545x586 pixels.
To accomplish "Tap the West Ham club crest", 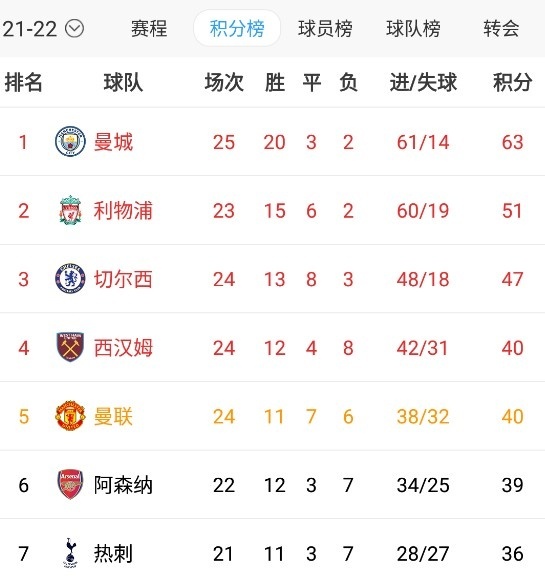I will [x=70, y=347].
